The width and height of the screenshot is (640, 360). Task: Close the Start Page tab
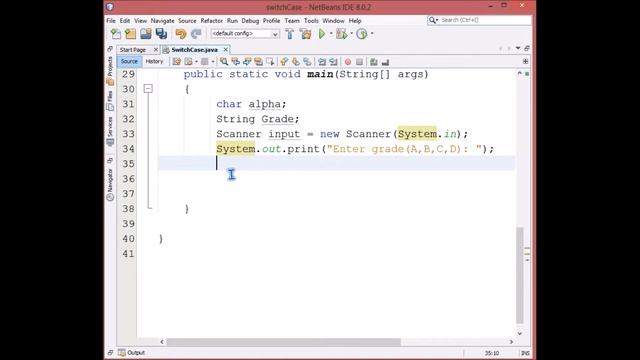pos(156,49)
